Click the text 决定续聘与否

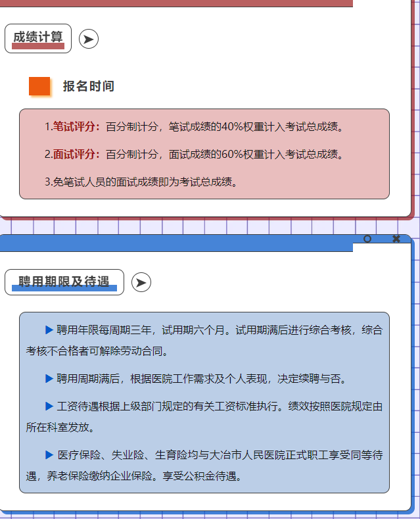point(312,378)
